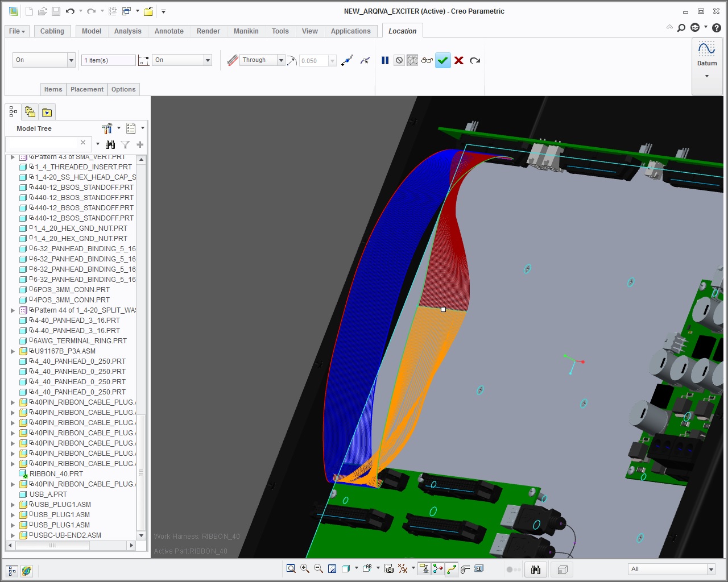
Task: Click the binoculars Find button in status bar
Action: tap(535, 569)
